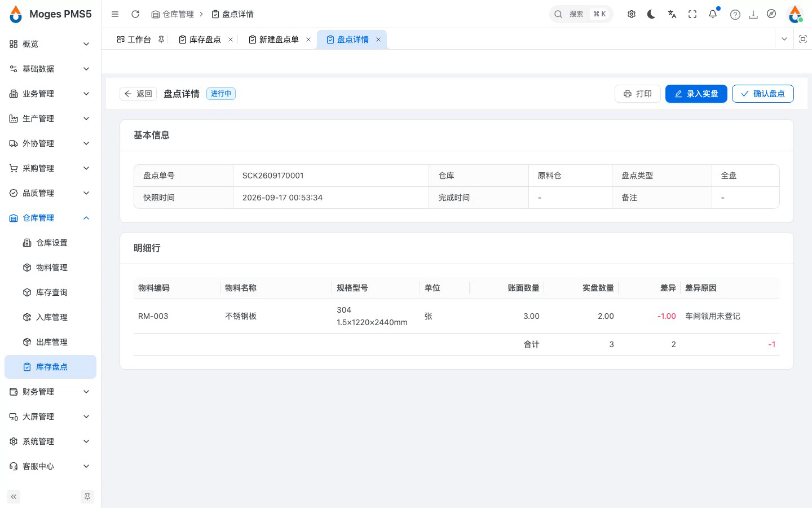Viewport: 812px width, 508px height.
Task: Switch to the 新建盘点单 tab
Action: pos(279,40)
